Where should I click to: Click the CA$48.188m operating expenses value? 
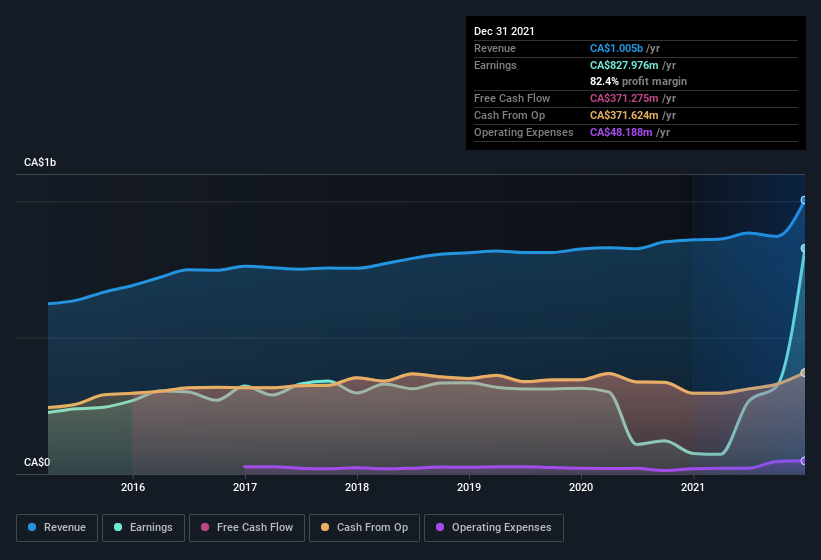(x=621, y=132)
